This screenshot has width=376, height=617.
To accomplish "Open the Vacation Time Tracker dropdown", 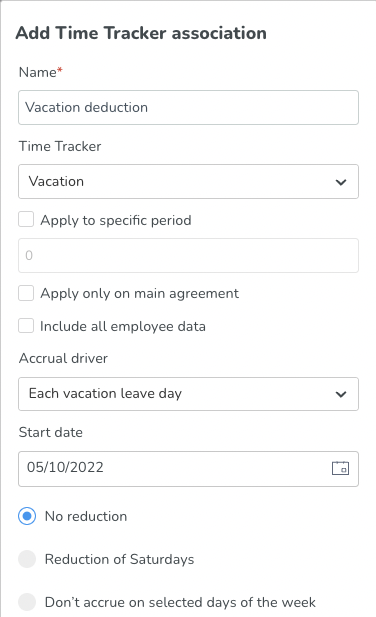I will click(x=188, y=181).
